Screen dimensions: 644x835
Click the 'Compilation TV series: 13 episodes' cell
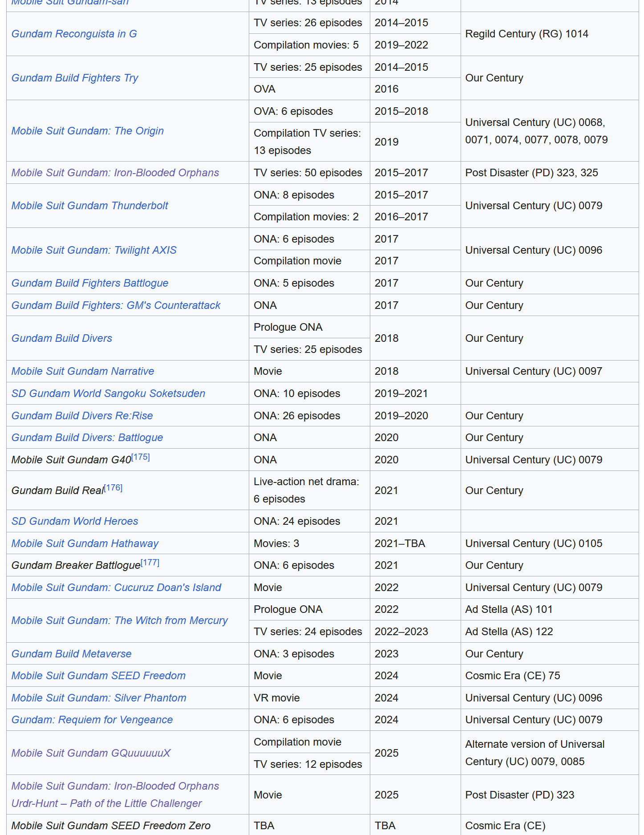point(309,142)
